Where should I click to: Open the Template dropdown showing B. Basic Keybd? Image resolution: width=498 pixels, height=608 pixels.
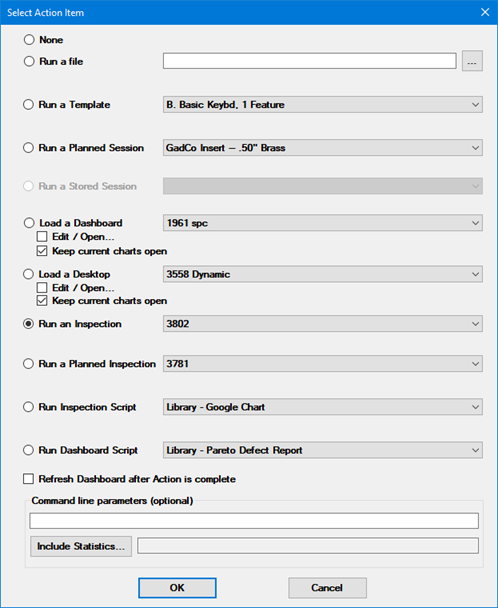[323, 105]
